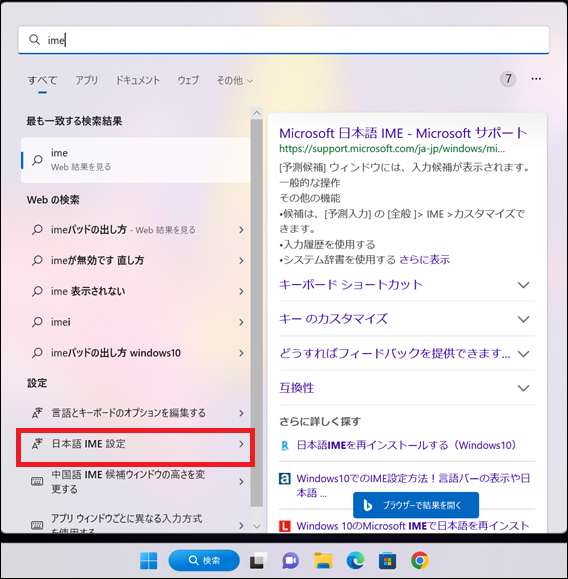The image size is (568, 579).
Task: Click search icon beside imeパッドの出し方 windows10
Action: click(x=37, y=353)
